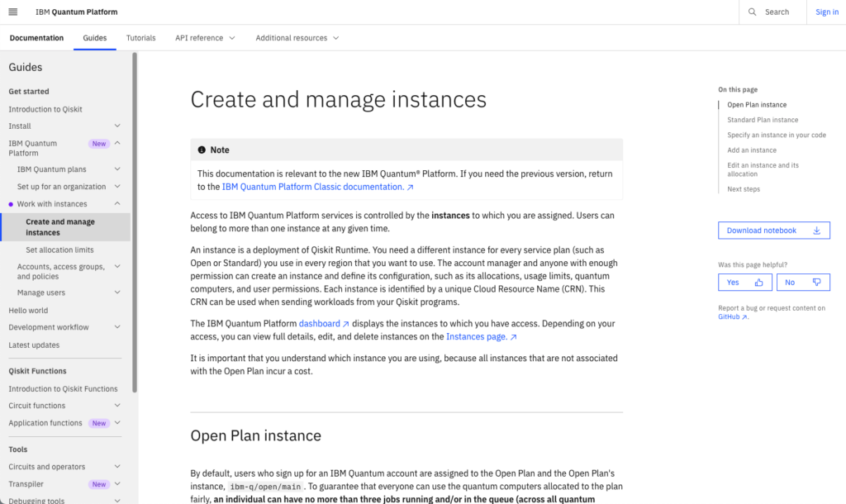Open Introduction to Qiskit in sidebar

tap(45, 109)
